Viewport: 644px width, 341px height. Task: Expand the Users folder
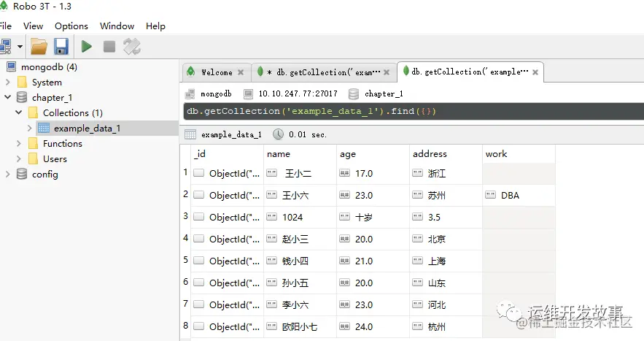tap(18, 158)
